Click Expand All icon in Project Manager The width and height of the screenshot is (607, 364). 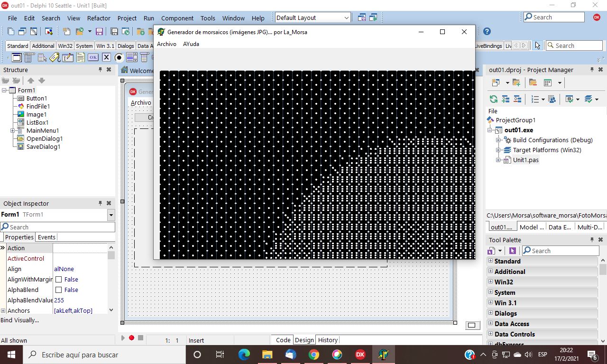(506, 99)
